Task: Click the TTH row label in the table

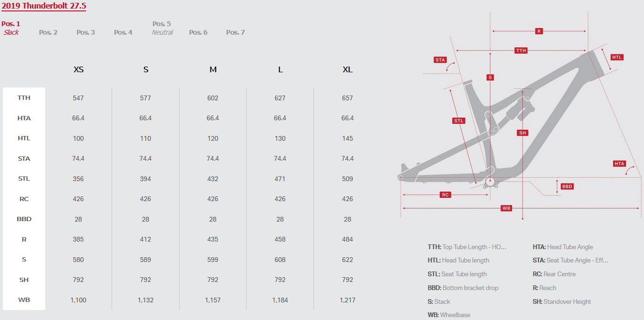Action: [24, 98]
